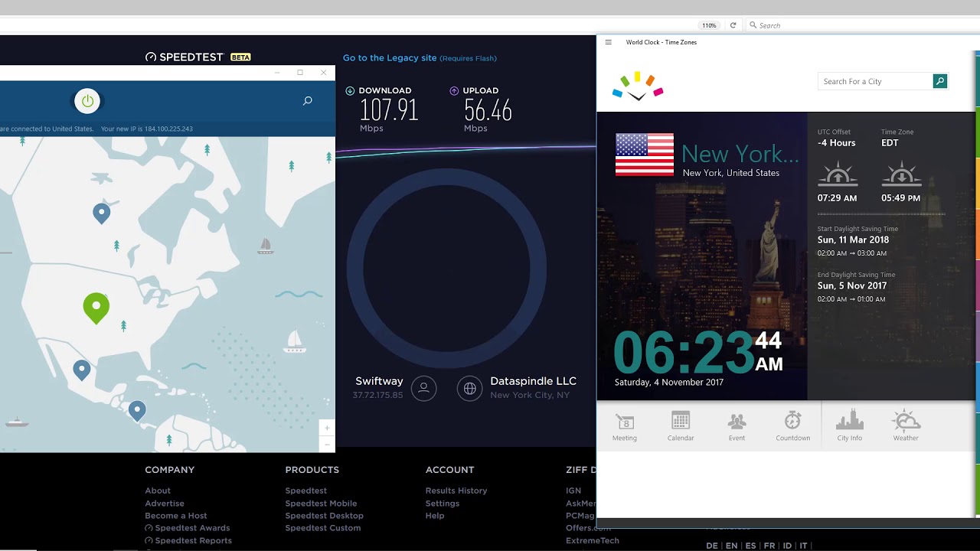Click the city search magnifier button
This screenshot has width=980, height=551.
940,81
